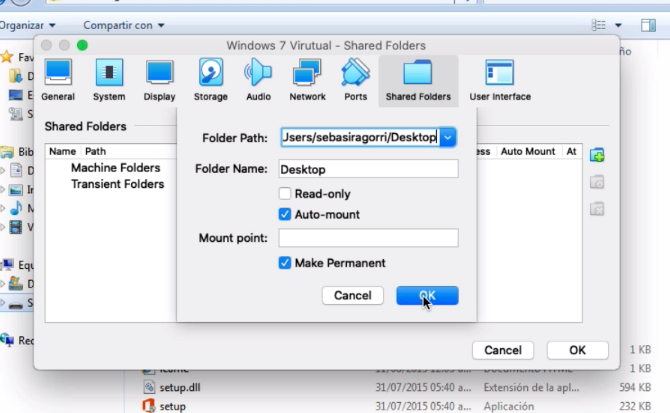
Task: Open the Folder Path dropdown arrow
Action: click(448, 138)
